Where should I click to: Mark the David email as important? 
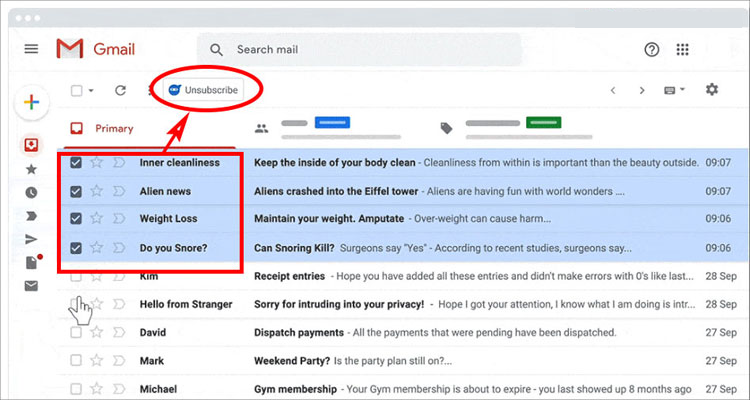coord(119,332)
